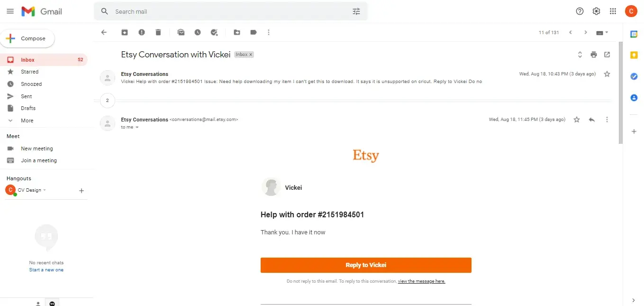Expand the More labels list
This screenshot has height=306, width=644.
tap(27, 121)
